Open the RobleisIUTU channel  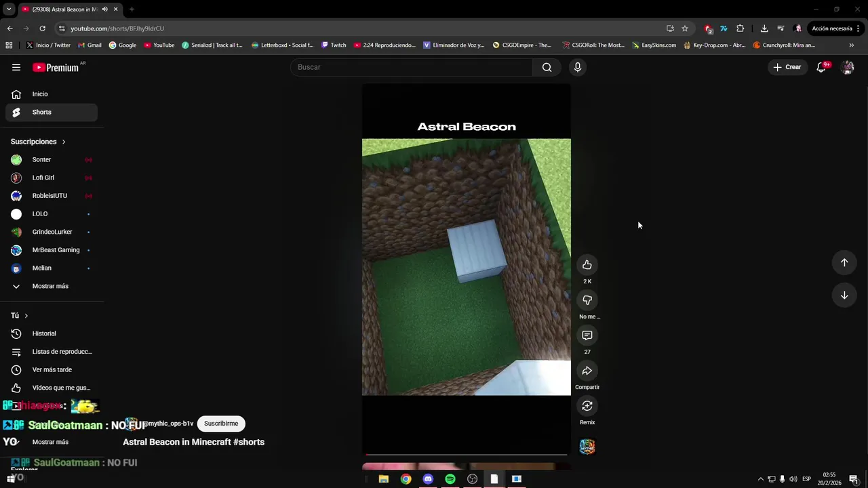pos(52,196)
